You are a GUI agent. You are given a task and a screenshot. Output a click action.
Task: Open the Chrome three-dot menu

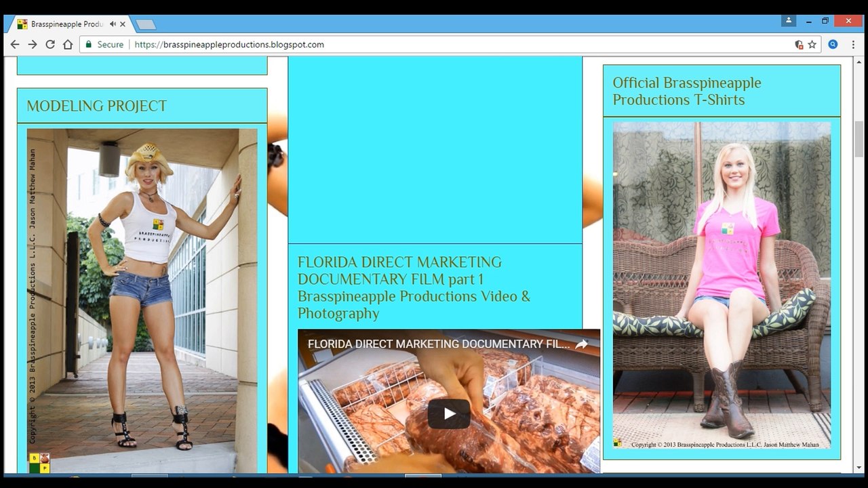[x=853, y=44]
